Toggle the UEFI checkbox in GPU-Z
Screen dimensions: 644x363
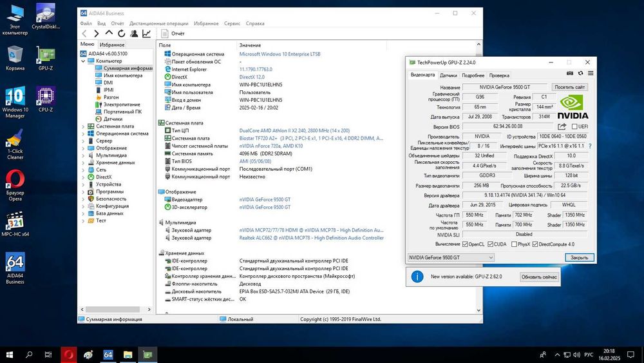tap(574, 126)
